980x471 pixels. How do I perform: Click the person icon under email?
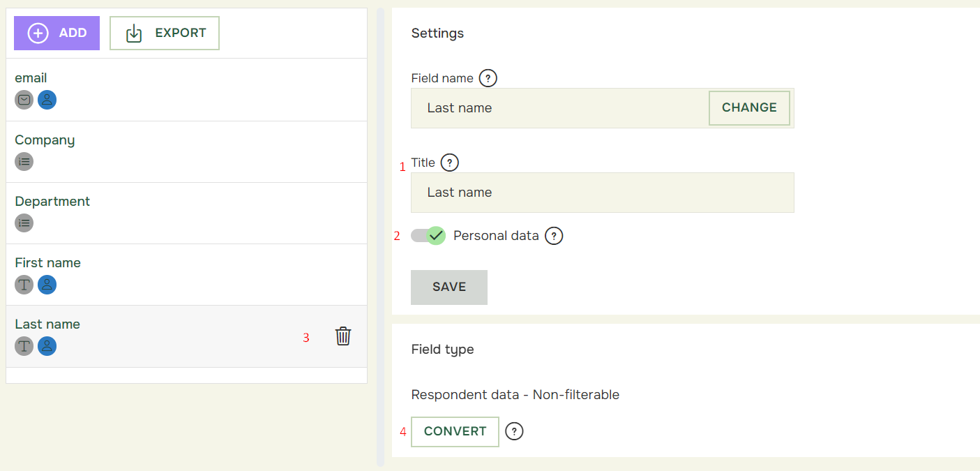[x=47, y=100]
